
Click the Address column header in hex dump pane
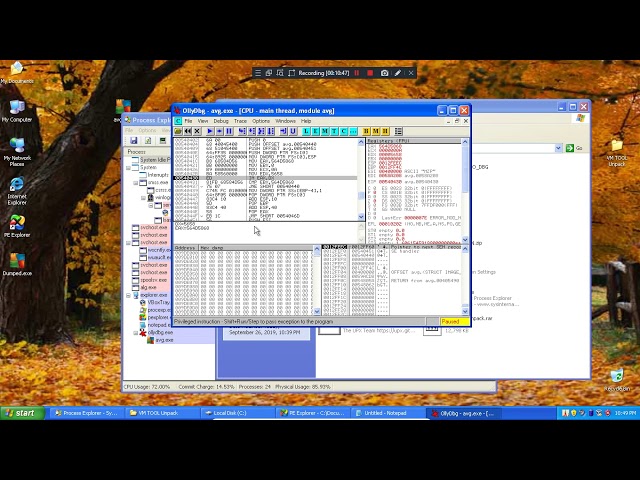186,248
